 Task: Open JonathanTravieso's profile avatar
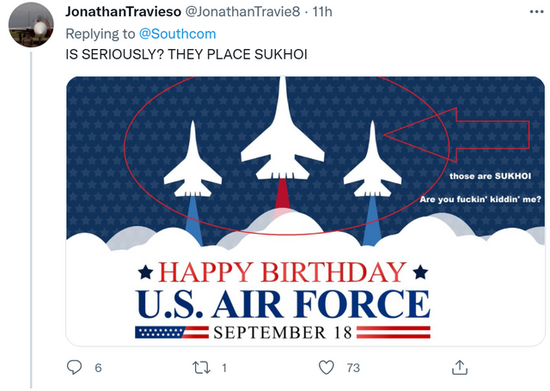click(31, 25)
